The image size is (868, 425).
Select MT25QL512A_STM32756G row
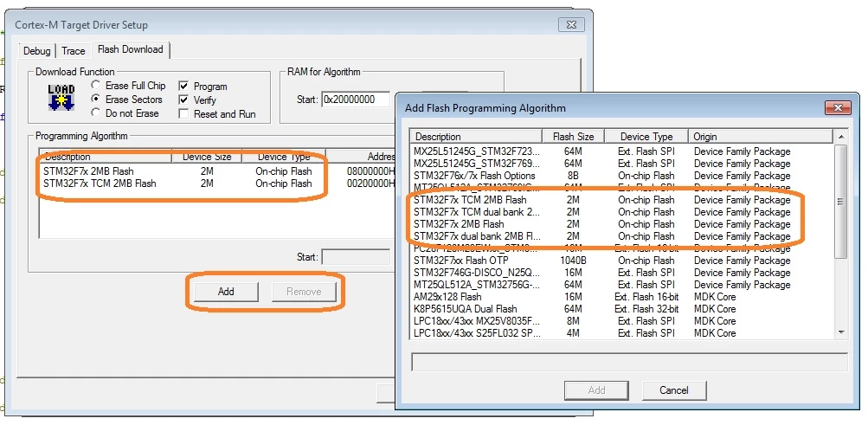(x=621, y=285)
